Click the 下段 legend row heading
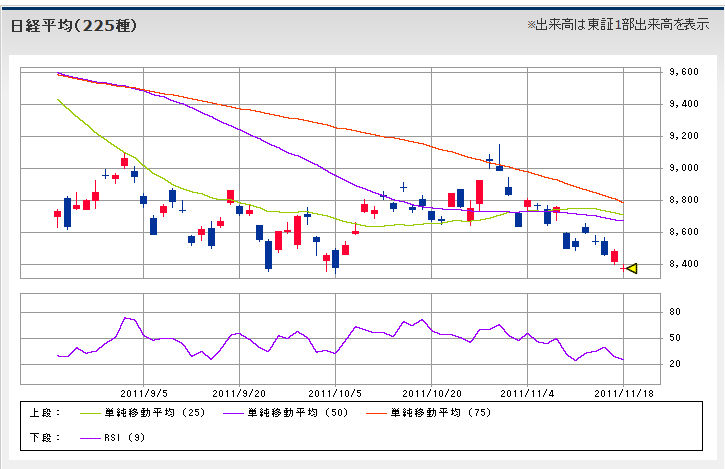725x469 pixels. click(45, 438)
